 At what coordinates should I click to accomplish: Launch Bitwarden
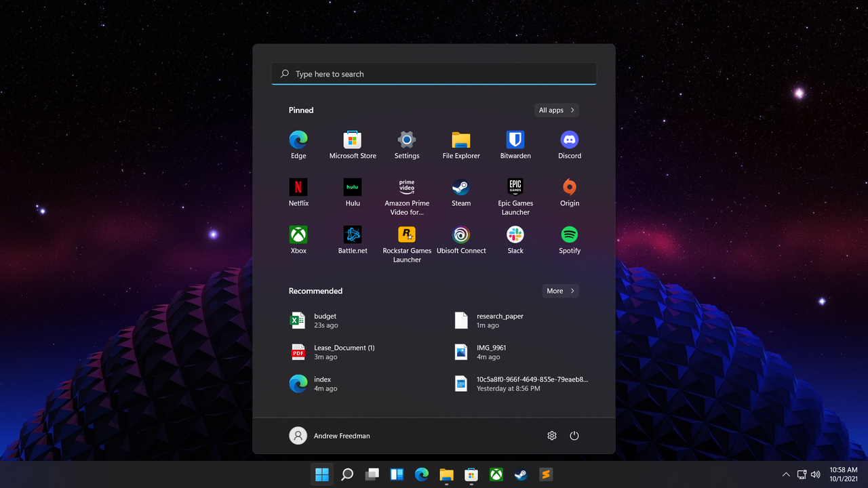pos(515,145)
